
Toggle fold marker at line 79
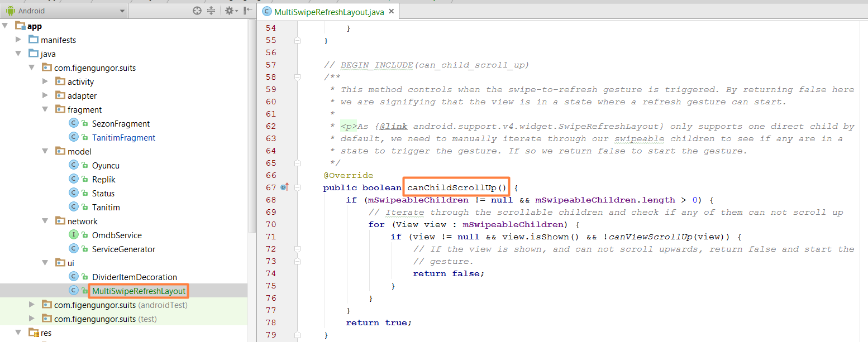click(297, 335)
